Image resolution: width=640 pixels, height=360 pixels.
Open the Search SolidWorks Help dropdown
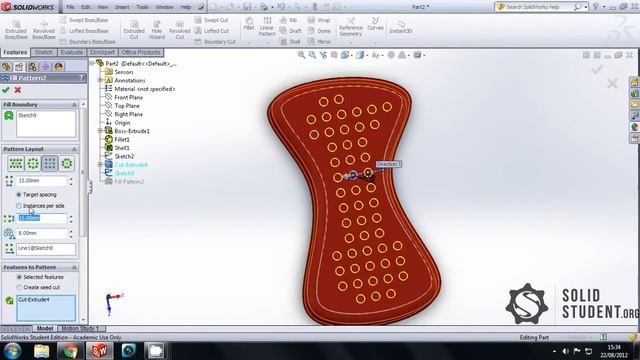[585, 7]
